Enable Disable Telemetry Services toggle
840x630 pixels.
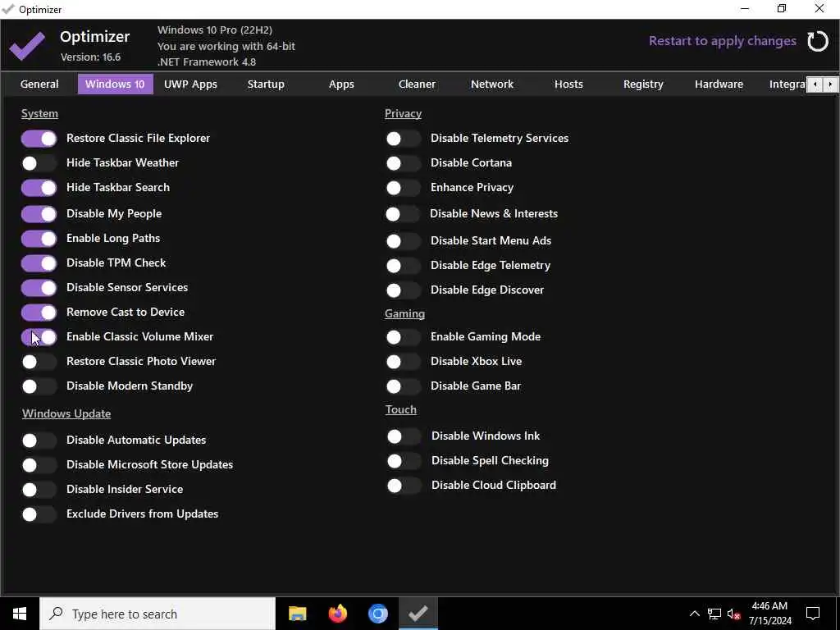click(x=404, y=139)
